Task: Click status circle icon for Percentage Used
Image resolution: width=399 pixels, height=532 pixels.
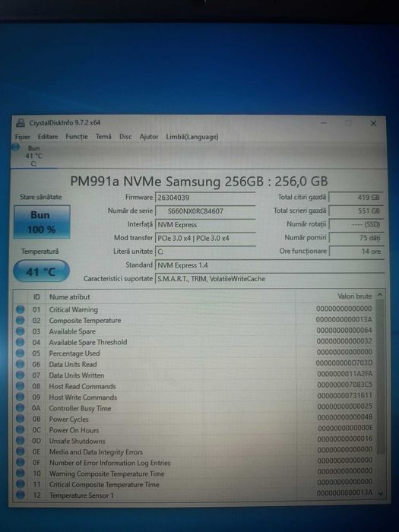Action: [x=21, y=353]
